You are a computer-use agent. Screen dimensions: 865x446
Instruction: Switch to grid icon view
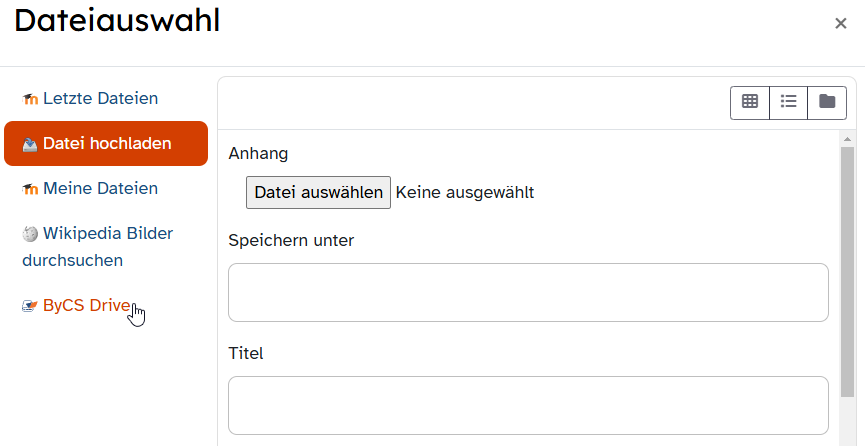tap(750, 102)
